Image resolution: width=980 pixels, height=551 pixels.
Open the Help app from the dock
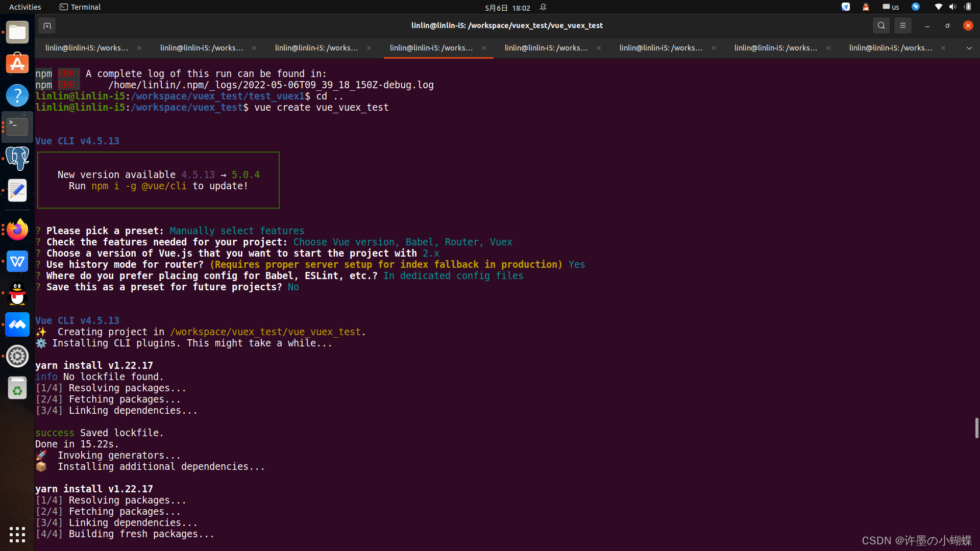tap(17, 95)
